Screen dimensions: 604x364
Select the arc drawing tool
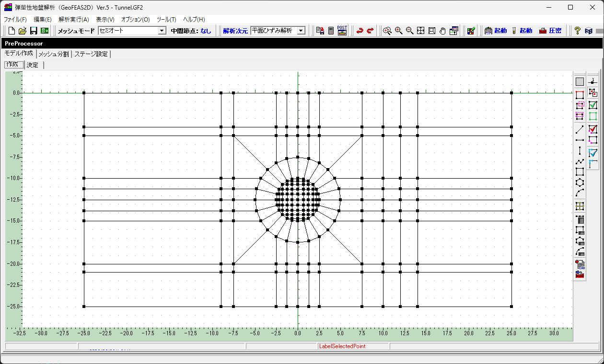coord(580,193)
